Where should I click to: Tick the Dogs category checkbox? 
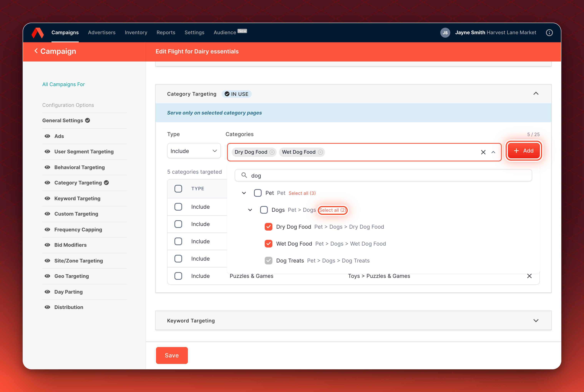264,210
